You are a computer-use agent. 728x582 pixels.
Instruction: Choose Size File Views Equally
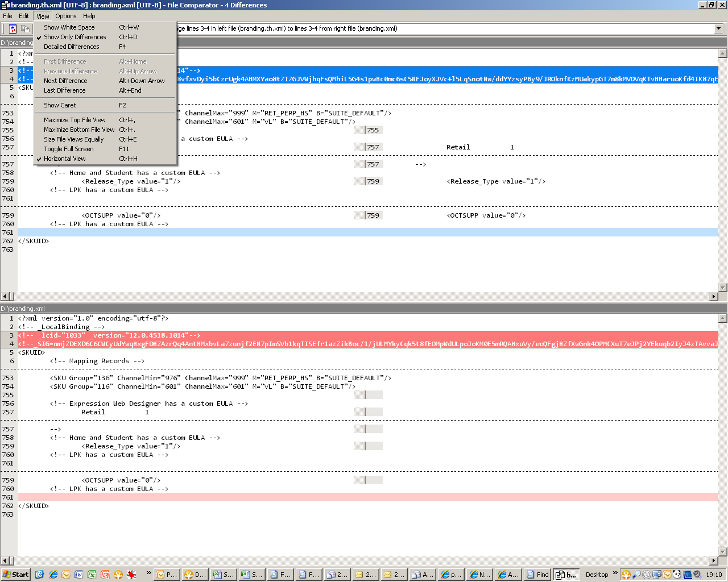(x=105, y=139)
